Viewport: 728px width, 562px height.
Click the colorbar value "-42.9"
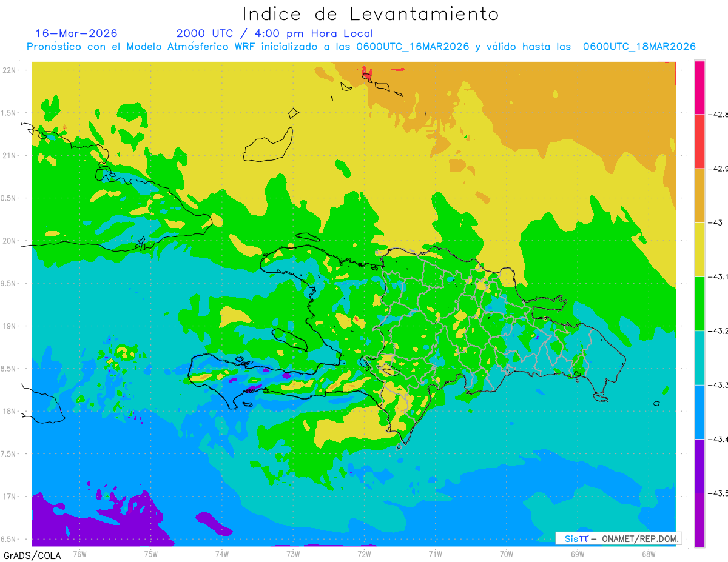coord(720,169)
